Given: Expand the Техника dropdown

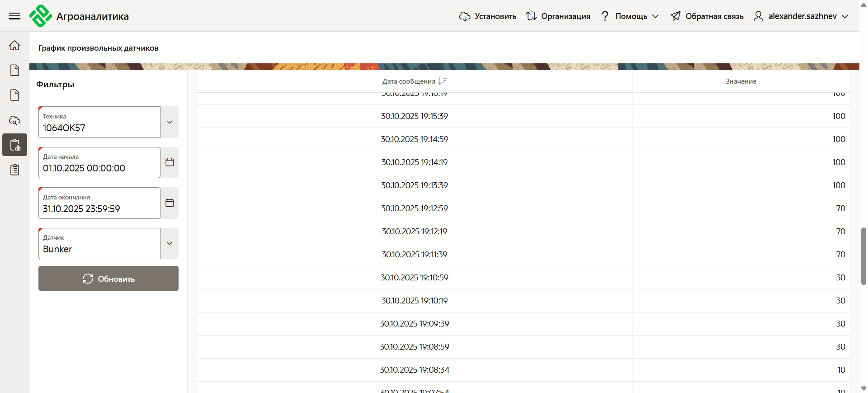Looking at the screenshot, I should tap(170, 122).
